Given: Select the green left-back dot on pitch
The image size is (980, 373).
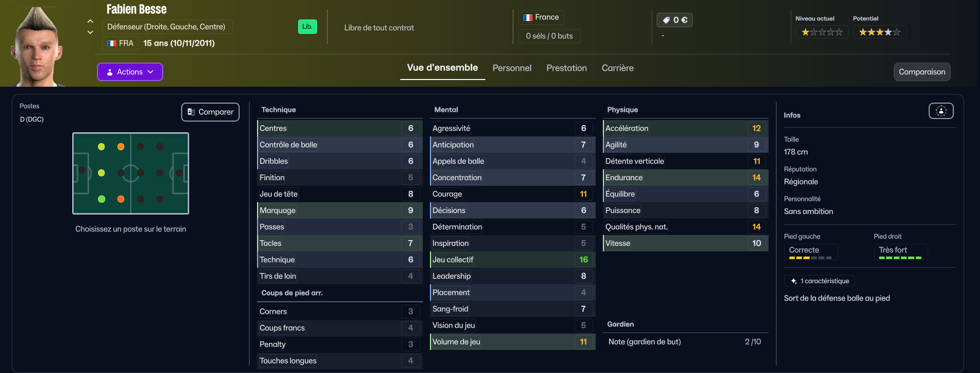Looking at the screenshot, I should click(102, 199).
